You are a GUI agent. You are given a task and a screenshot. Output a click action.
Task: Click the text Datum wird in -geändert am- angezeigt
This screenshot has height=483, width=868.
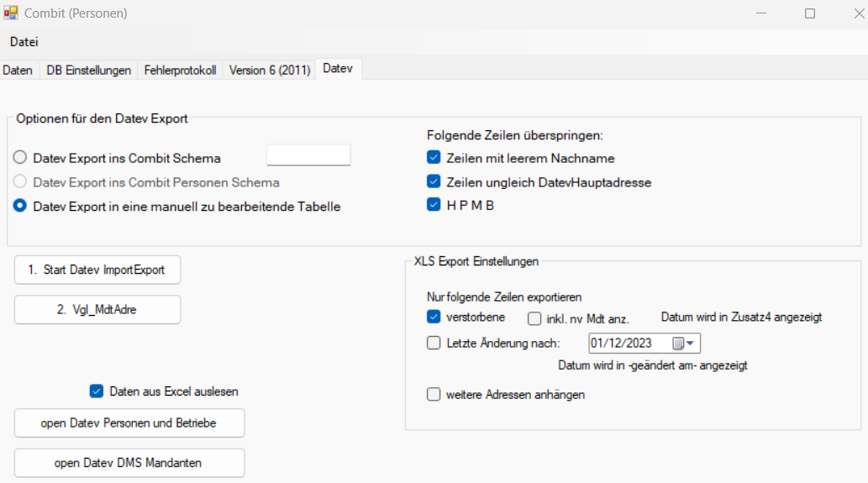click(x=653, y=365)
